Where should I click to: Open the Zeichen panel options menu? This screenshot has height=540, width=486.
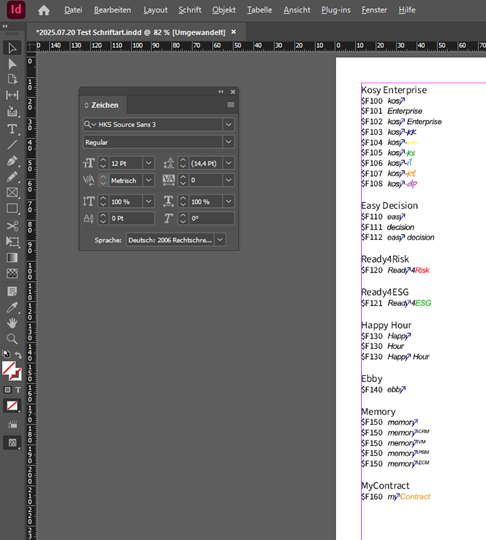231,105
